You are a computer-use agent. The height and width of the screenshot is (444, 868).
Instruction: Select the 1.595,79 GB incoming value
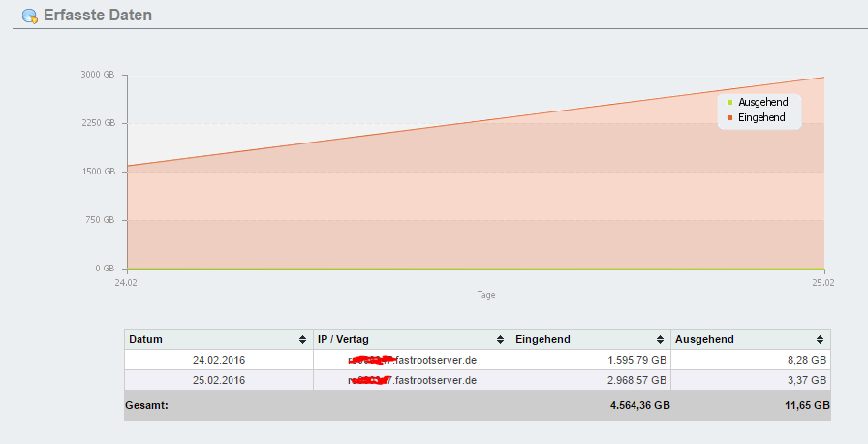tap(633, 360)
